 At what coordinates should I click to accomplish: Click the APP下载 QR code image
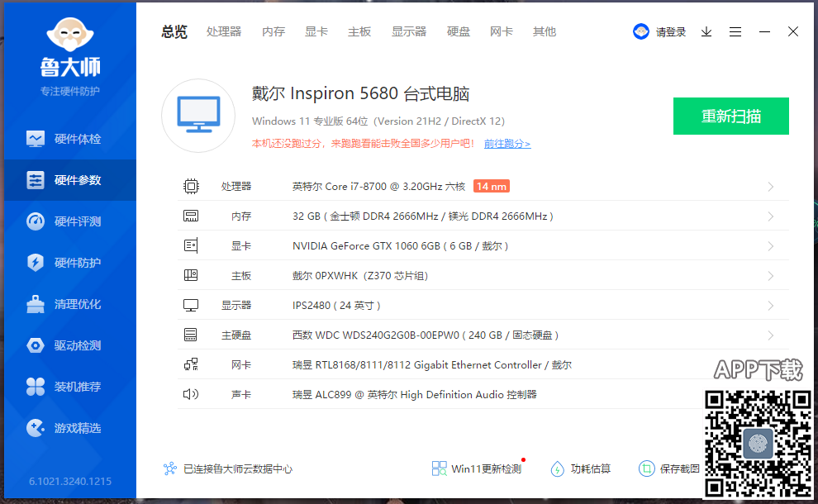tap(757, 443)
